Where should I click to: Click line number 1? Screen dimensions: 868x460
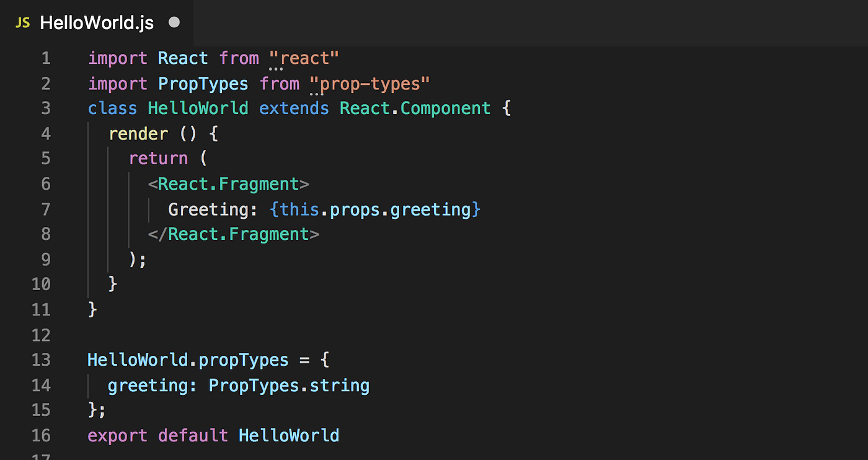click(x=45, y=58)
